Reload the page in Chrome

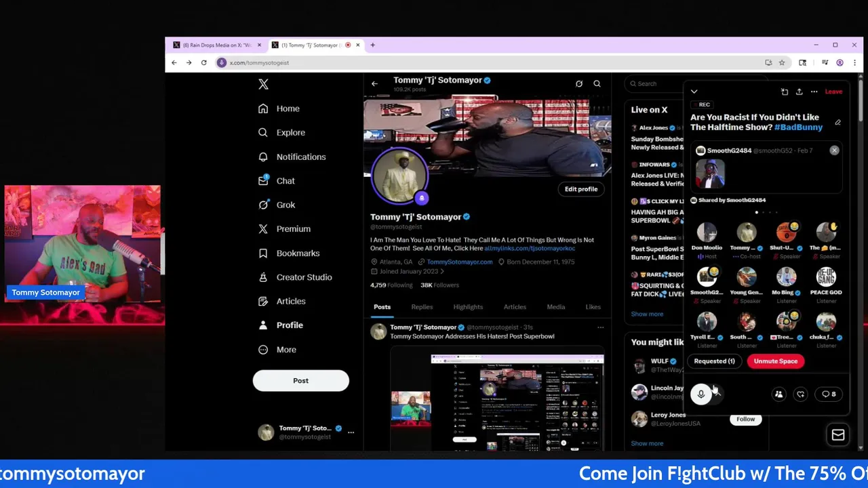tap(203, 63)
